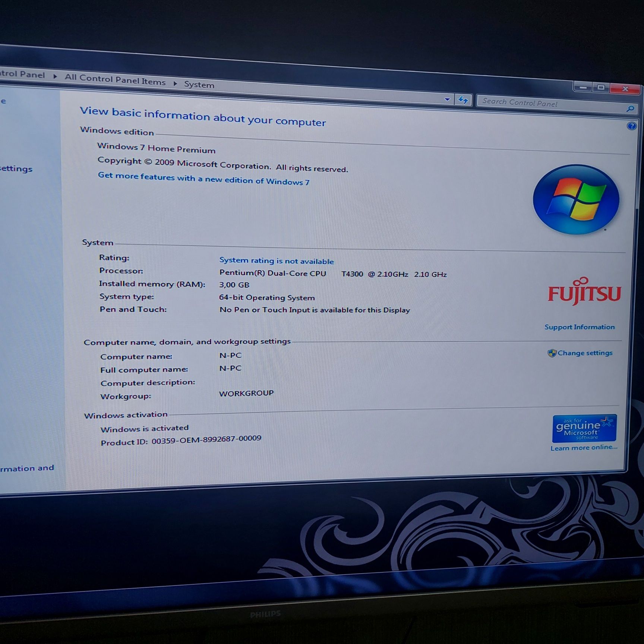Image resolution: width=644 pixels, height=644 pixels.
Task: Click the processor value 'Pentium(R) Dual-Core CPU'
Action: (272, 273)
